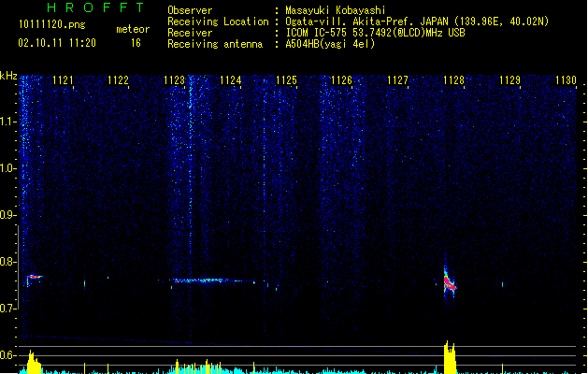Click the 1127 time marker
The image size is (588, 374).
(x=397, y=80)
